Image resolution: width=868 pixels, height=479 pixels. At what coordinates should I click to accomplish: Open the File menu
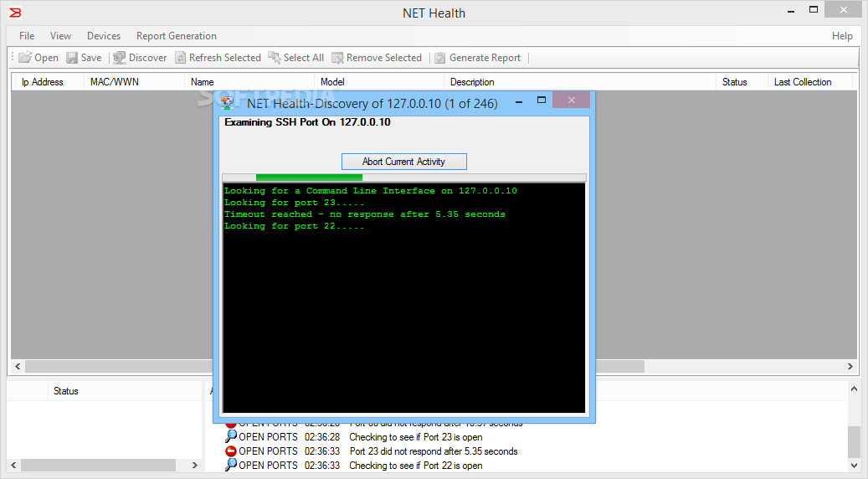pyautogui.click(x=27, y=36)
